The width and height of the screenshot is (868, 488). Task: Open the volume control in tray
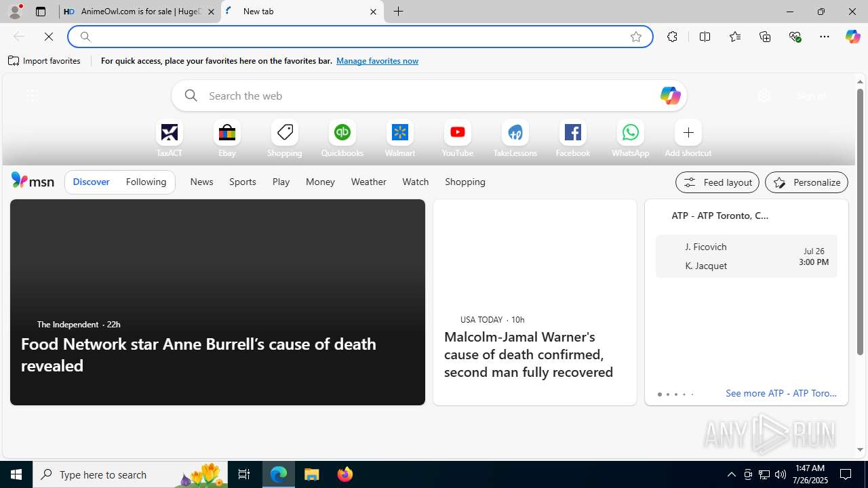click(x=781, y=474)
